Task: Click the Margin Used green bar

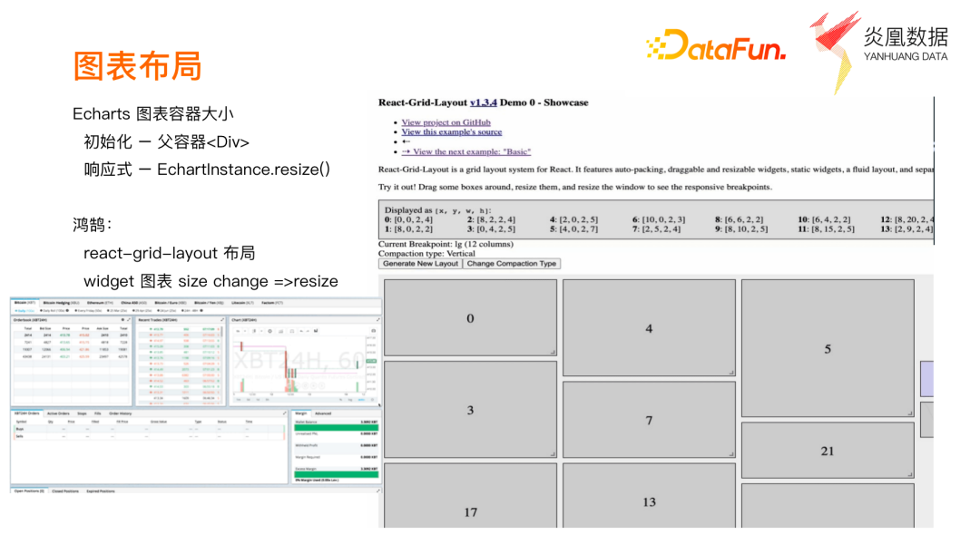Action: (337, 475)
